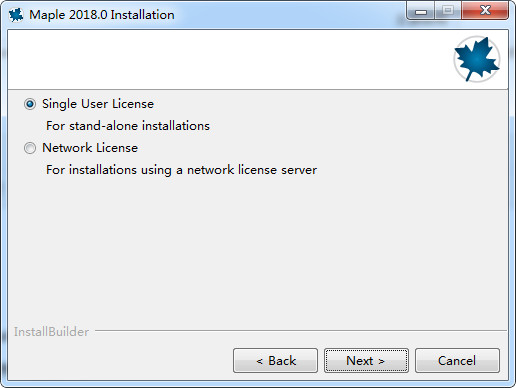Click the grayed-out maximize window button
The height and width of the screenshot is (388, 516).
point(448,11)
